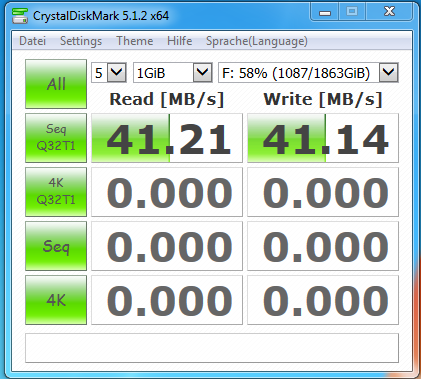Click the empty comment field at bottom
The image size is (421, 379).
pyautogui.click(x=212, y=348)
